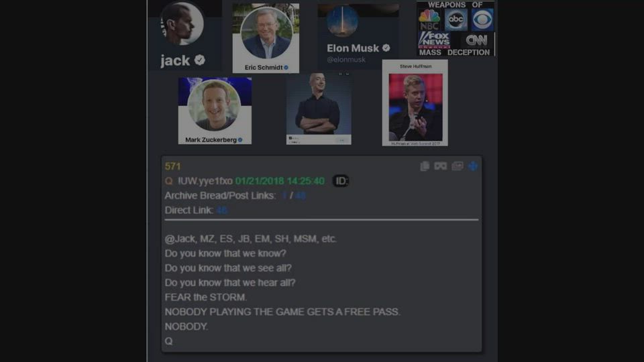
Task: Open Mark Zuckerberg profile thumbnail
Action: [215, 111]
